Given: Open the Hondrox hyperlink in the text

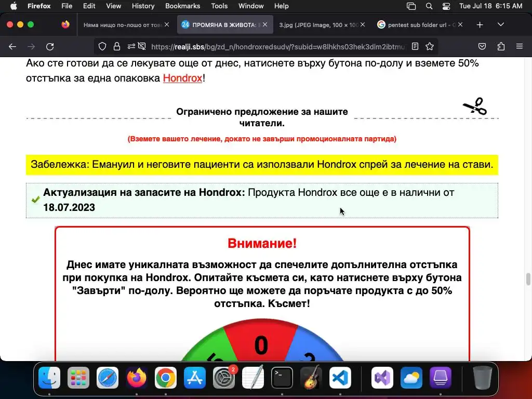Looking at the screenshot, I should pyautogui.click(x=182, y=78).
